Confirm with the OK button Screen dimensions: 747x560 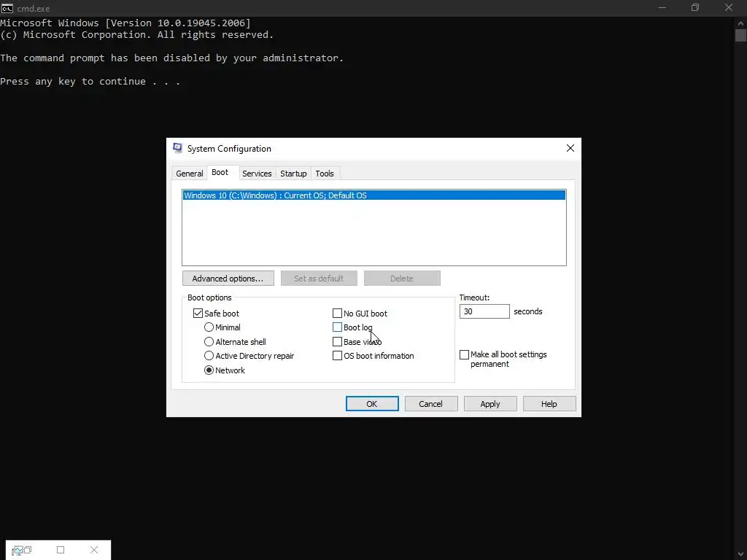pyautogui.click(x=372, y=404)
